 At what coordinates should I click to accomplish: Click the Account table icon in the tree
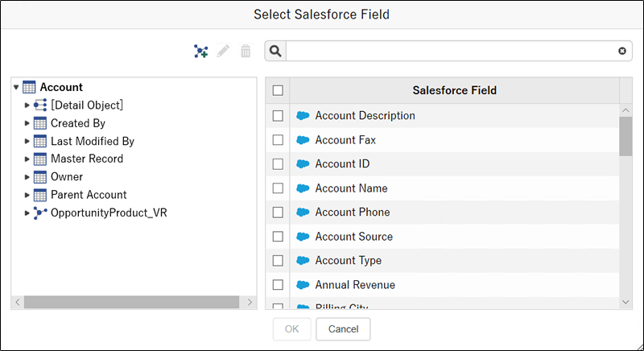(29, 87)
